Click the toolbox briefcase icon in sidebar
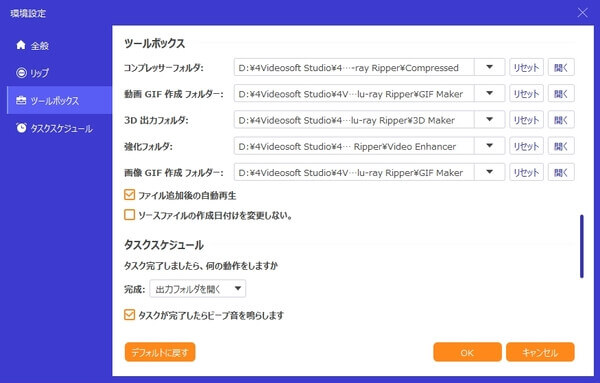Screen dimensions: 600x383 pos(21,101)
